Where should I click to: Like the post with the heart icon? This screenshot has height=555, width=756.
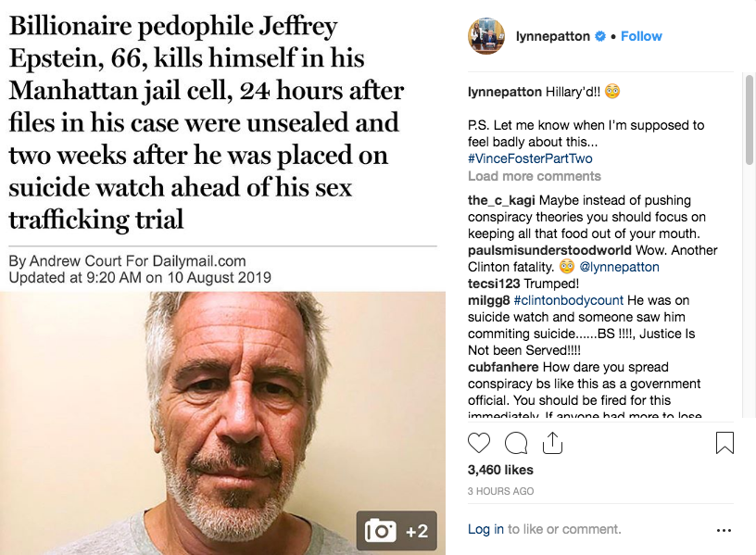point(479,443)
